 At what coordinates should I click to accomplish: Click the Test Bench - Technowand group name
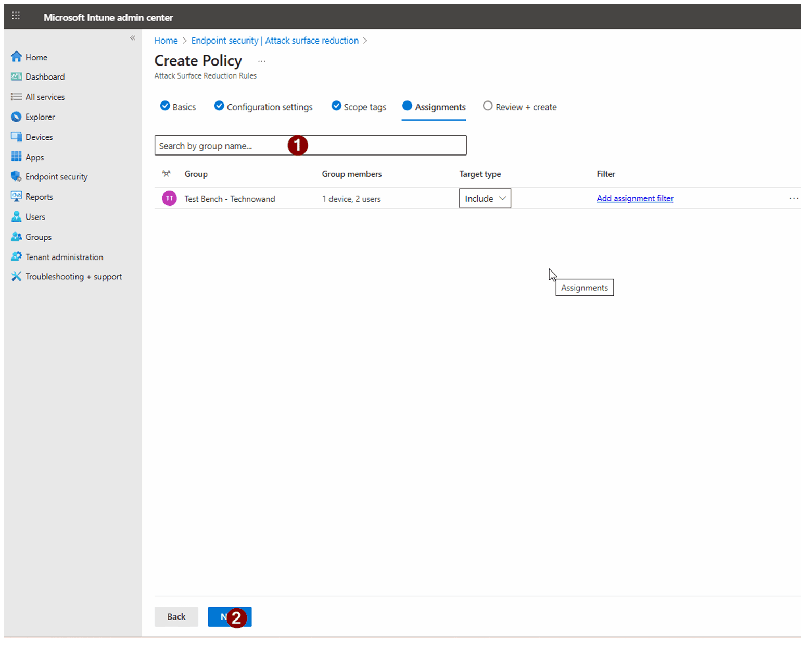click(230, 199)
